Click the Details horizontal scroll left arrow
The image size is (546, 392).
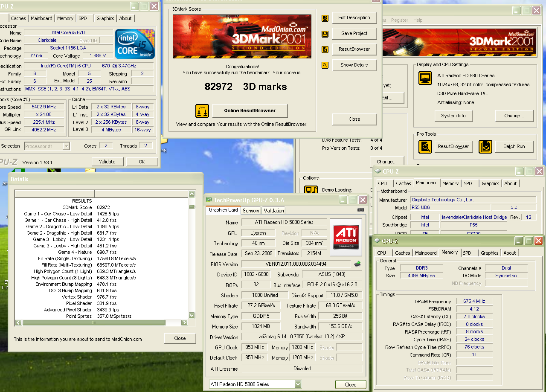click(x=18, y=323)
